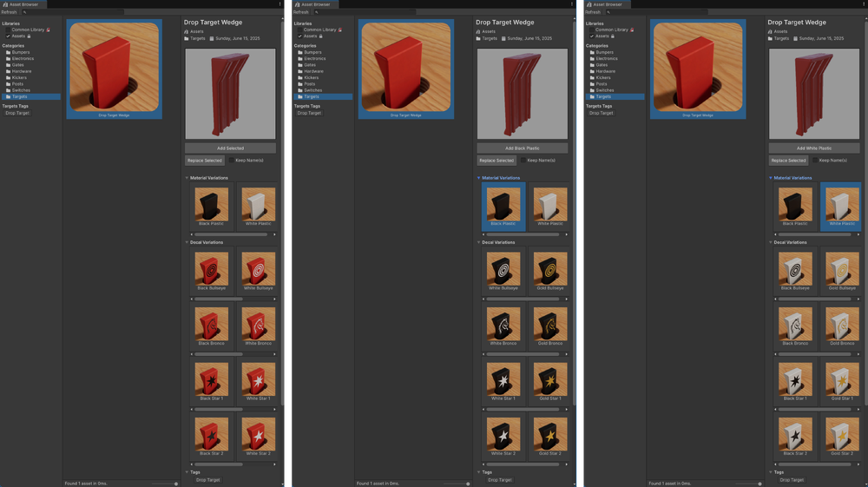Click the Add White Plastic button
The image size is (868, 487).
coord(814,148)
